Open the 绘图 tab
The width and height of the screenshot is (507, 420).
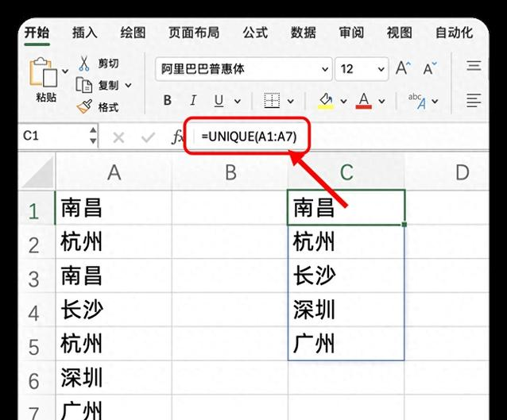(x=133, y=33)
